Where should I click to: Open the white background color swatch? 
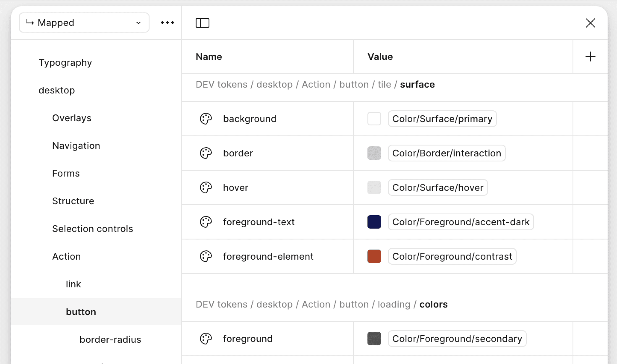[x=374, y=119]
